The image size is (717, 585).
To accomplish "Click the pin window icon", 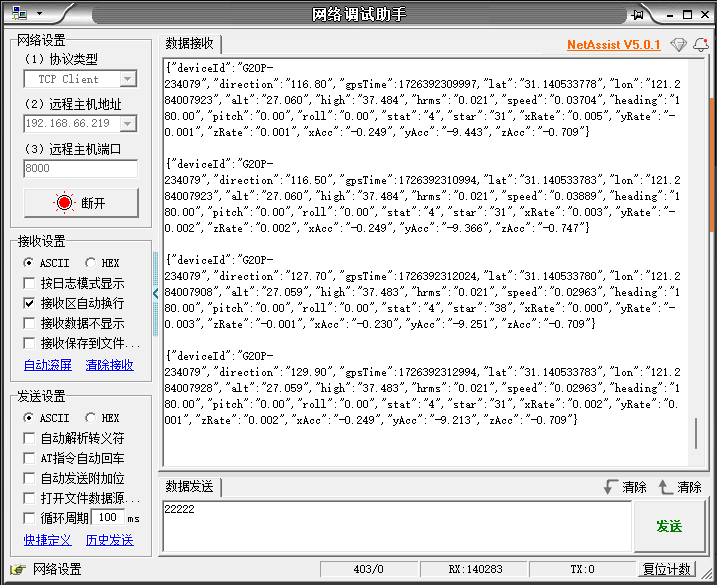I will coord(637,13).
